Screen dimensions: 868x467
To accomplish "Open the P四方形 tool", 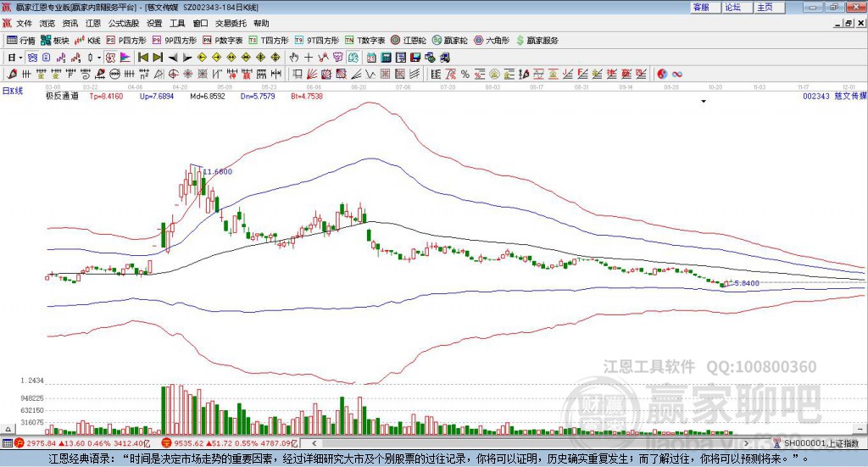I will pos(126,41).
